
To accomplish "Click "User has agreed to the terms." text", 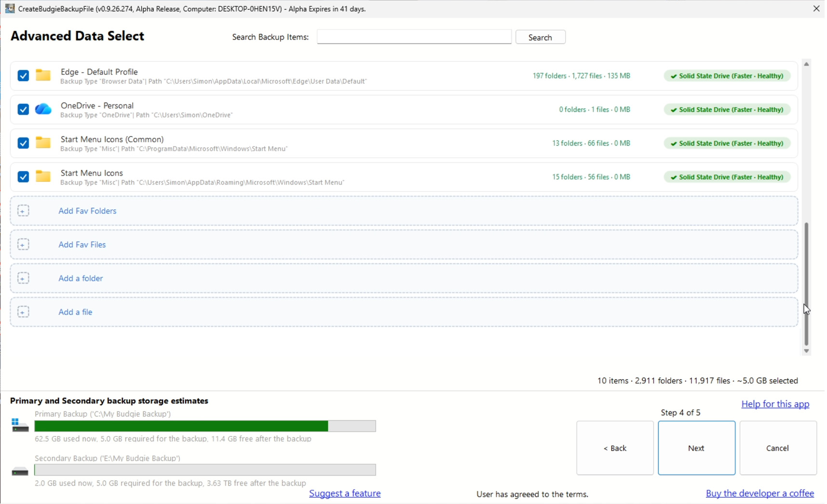I will point(532,494).
